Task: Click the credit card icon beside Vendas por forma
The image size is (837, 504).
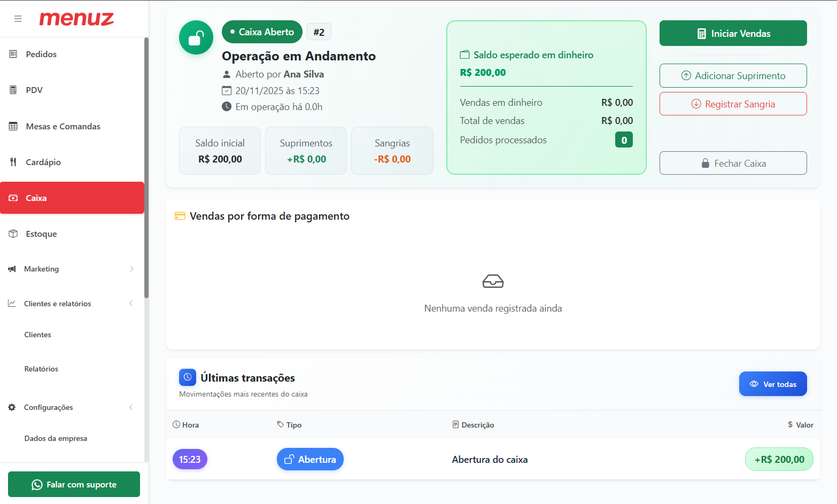Action: click(x=180, y=216)
